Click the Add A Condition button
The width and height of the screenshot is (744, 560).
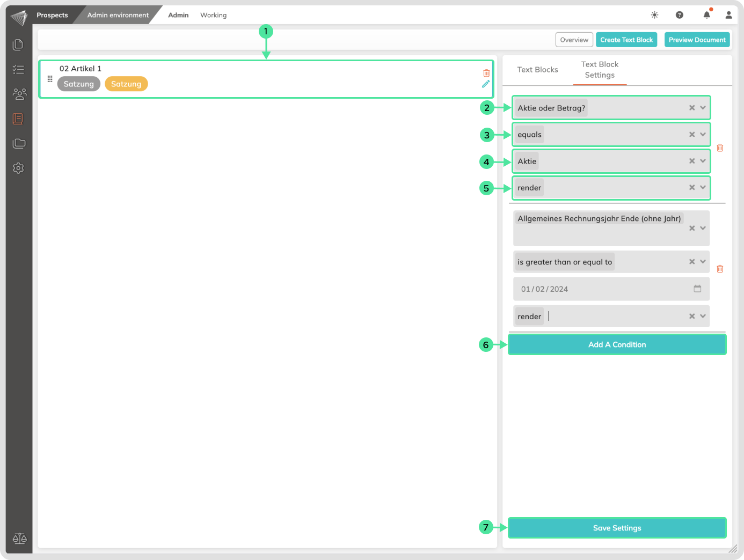click(617, 344)
